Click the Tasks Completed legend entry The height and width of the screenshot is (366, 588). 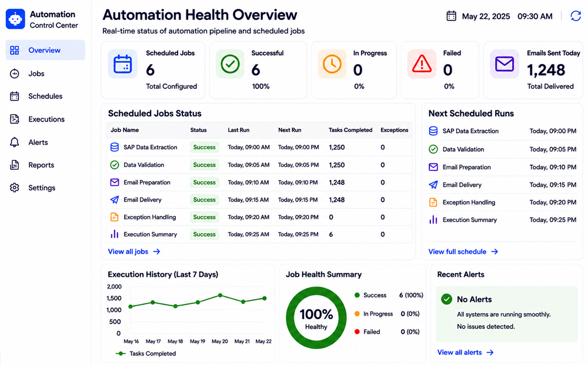click(146, 354)
